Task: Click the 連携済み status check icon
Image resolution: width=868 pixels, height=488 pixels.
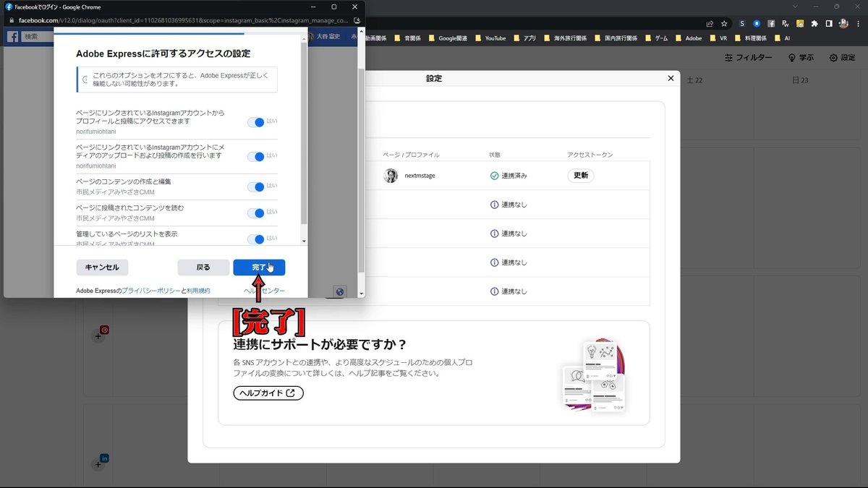Action: [x=494, y=176]
